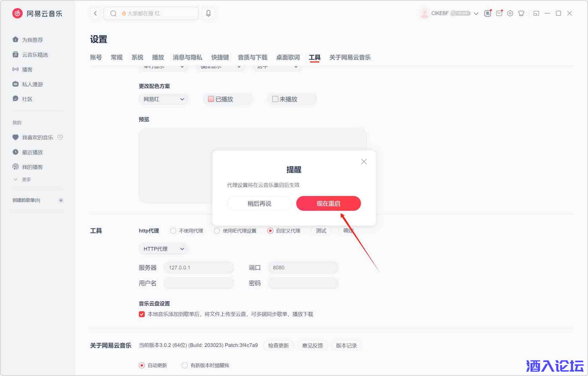588x376 pixels.
Task: Click the 已播放 color swatch
Action: (211, 99)
